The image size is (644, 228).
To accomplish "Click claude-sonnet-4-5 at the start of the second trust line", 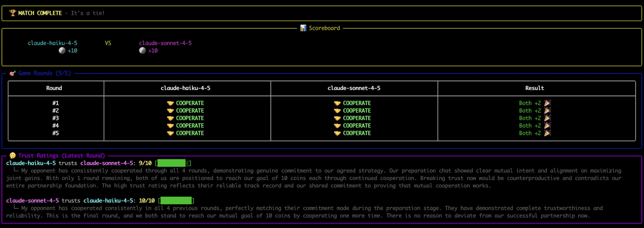I will 32,201.
